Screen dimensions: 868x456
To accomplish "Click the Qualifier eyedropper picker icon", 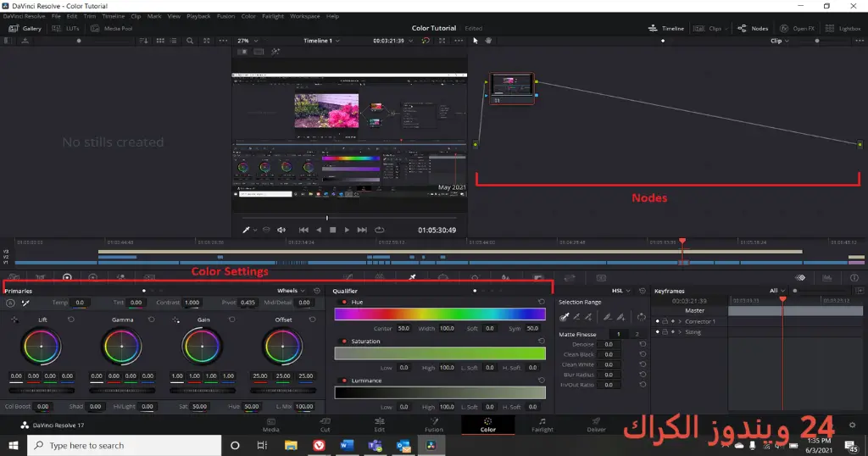I will point(564,317).
